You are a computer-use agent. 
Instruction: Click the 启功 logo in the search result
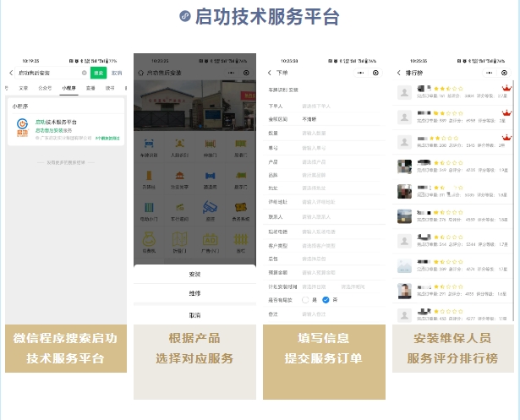22,128
